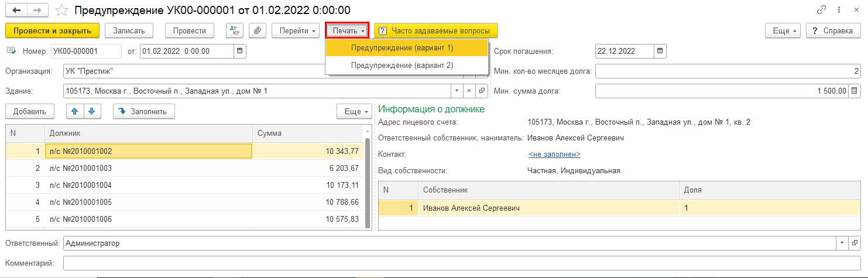Image resolution: width=868 pixels, height=278 pixels.
Task: Click the debtors table vertical scrollbar
Action: [x=367, y=181]
